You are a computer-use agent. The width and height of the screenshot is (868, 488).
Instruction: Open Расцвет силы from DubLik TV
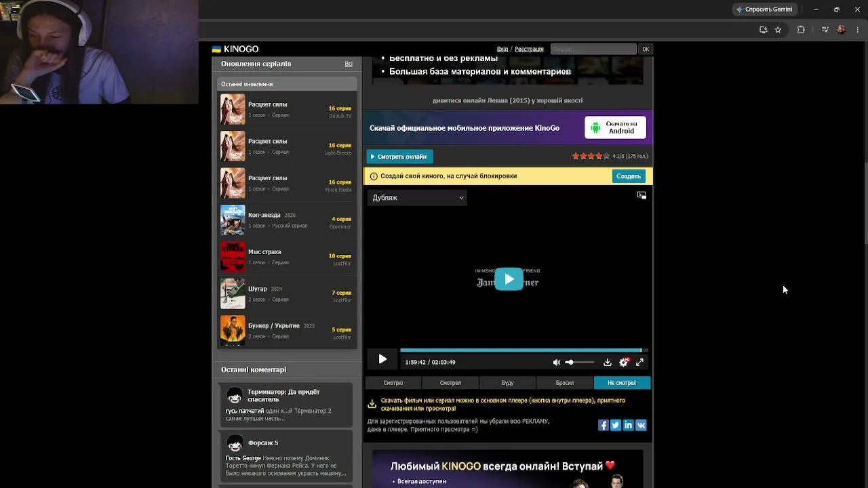tap(287, 109)
